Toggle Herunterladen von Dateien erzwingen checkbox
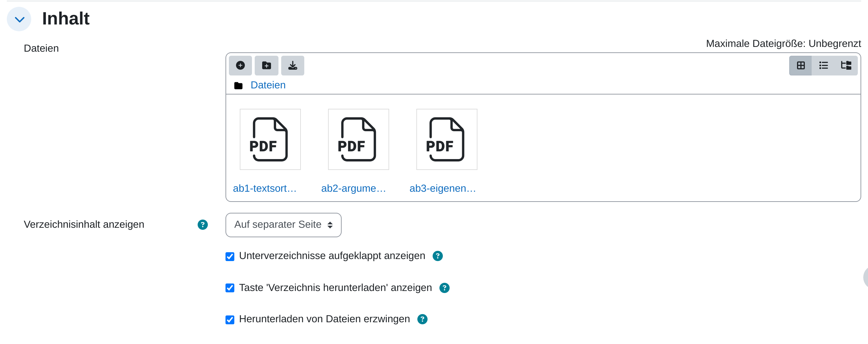Screen dimensions: 868x344 [x=230, y=320]
